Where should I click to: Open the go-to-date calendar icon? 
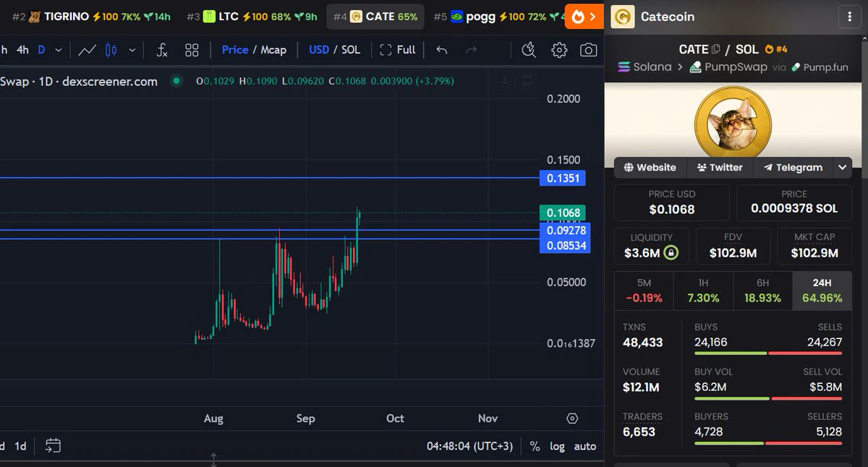[x=53, y=445]
